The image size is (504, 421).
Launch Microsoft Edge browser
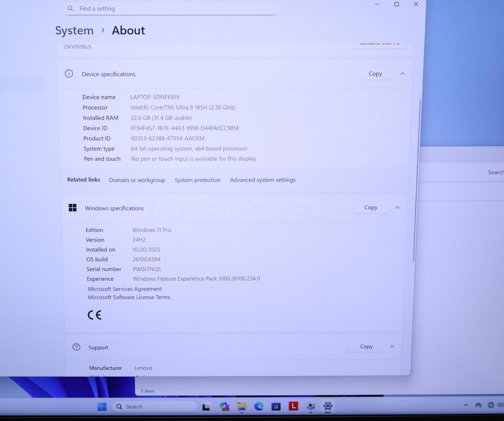point(259,407)
